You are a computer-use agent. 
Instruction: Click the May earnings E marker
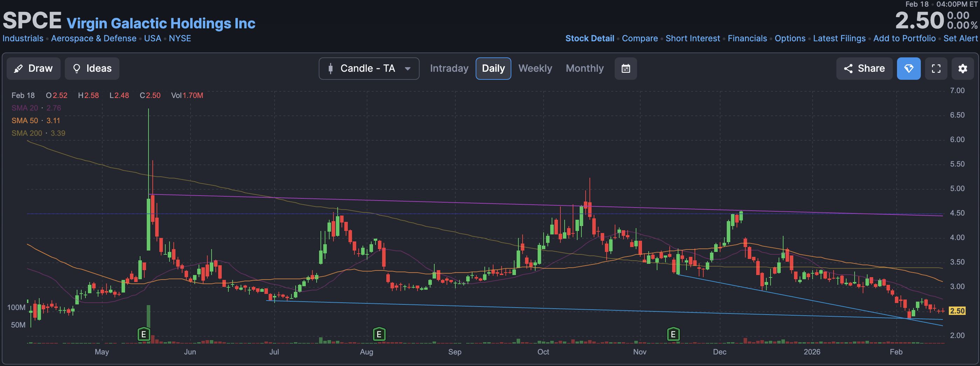[x=143, y=334]
